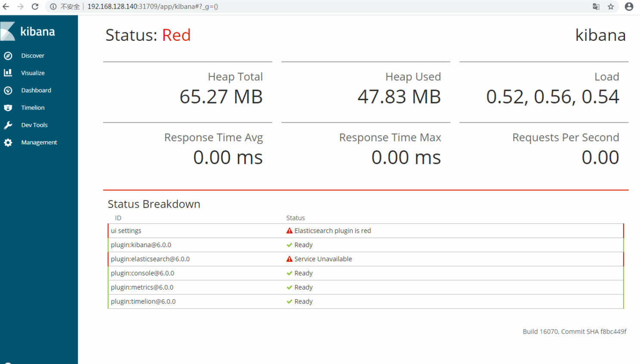The height and width of the screenshot is (364, 640).
Task: Click the Management gear icon
Action: coord(8,142)
